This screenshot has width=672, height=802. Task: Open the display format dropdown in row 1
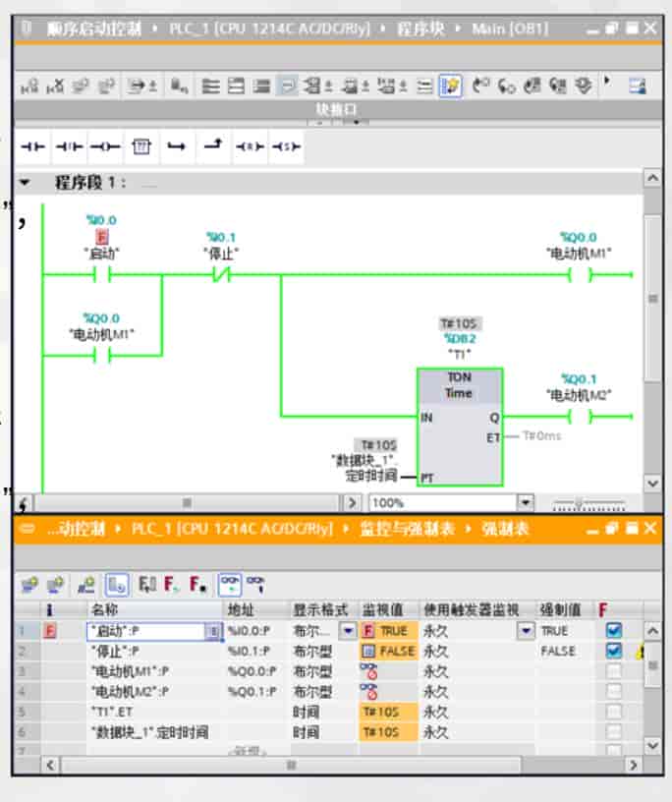point(348,631)
